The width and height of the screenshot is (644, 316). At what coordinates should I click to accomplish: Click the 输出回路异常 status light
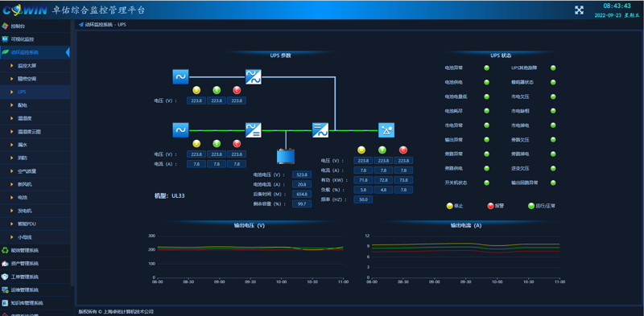point(553,183)
